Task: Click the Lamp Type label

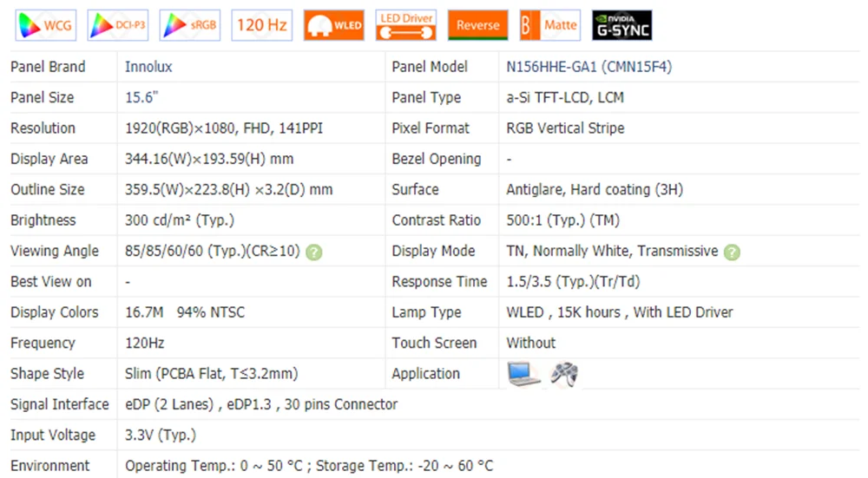Action: 426,312
